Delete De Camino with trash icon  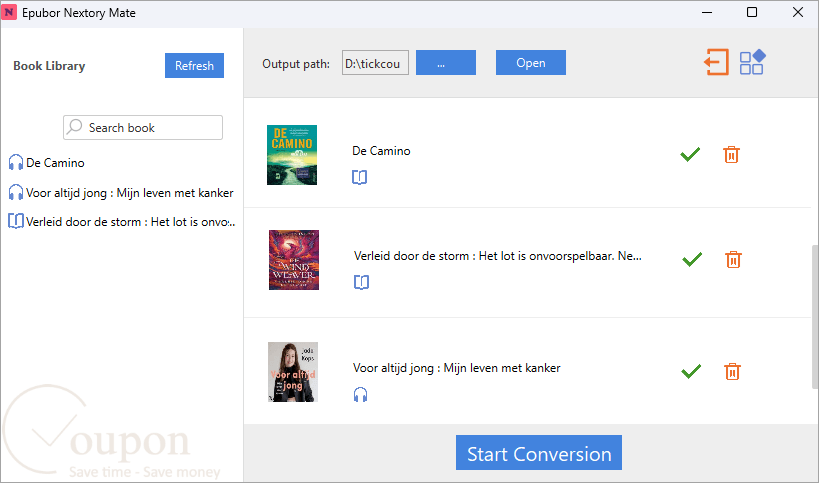(731, 155)
